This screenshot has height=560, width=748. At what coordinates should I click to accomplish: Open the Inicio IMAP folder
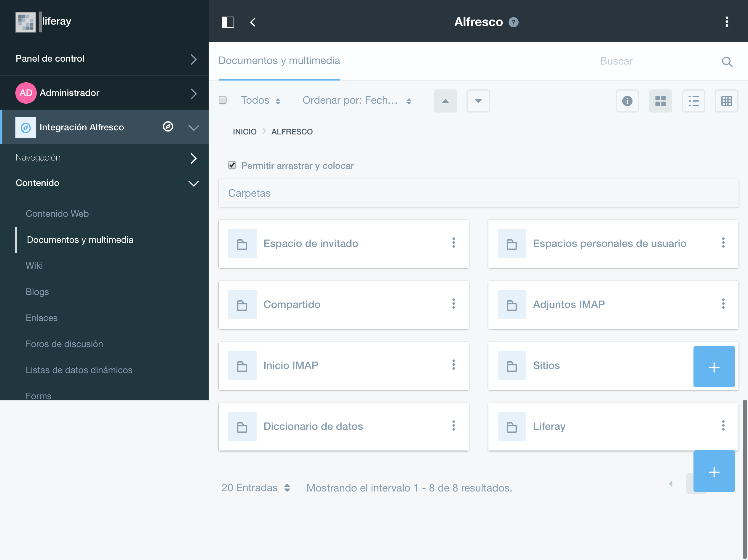pos(290,366)
